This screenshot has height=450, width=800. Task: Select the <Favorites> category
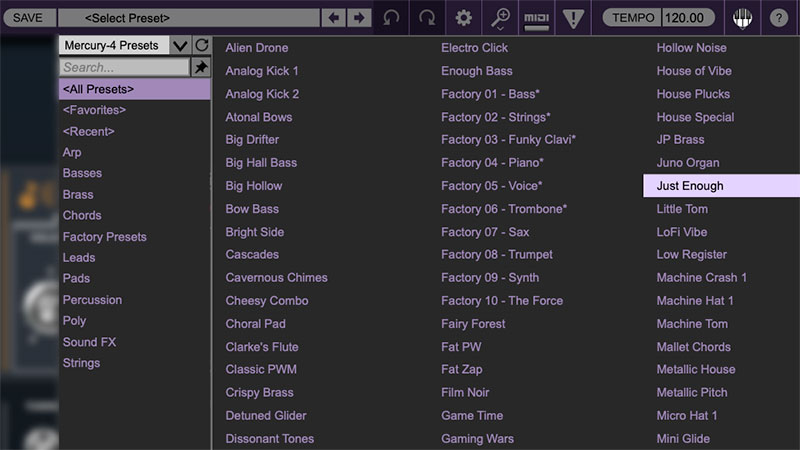(94, 110)
